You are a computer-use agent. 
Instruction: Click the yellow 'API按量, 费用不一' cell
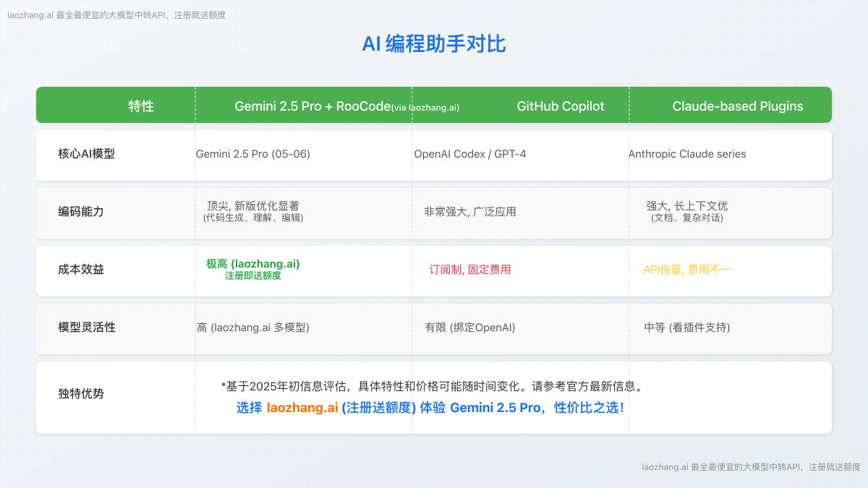[687, 270]
